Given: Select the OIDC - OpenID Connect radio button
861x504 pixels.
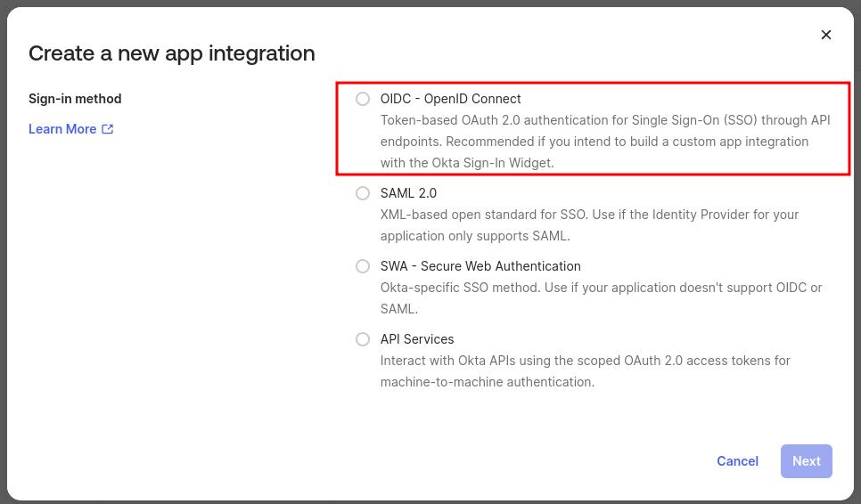Looking at the screenshot, I should 363,99.
